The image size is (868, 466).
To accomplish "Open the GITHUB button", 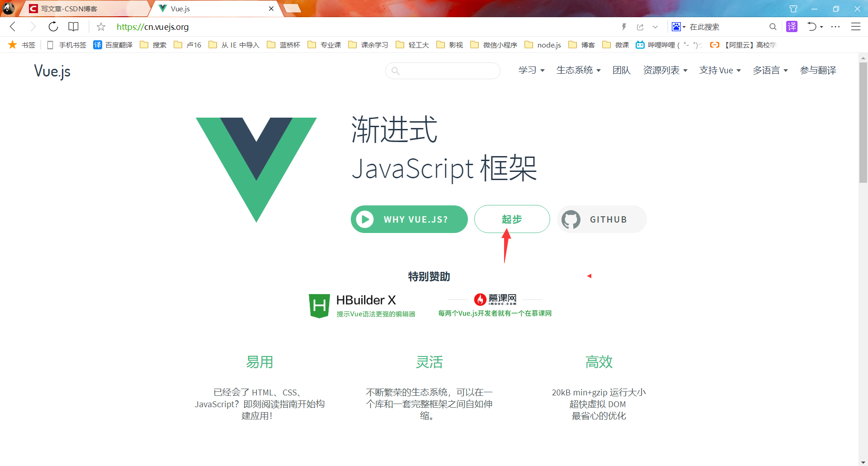I will click(x=602, y=219).
